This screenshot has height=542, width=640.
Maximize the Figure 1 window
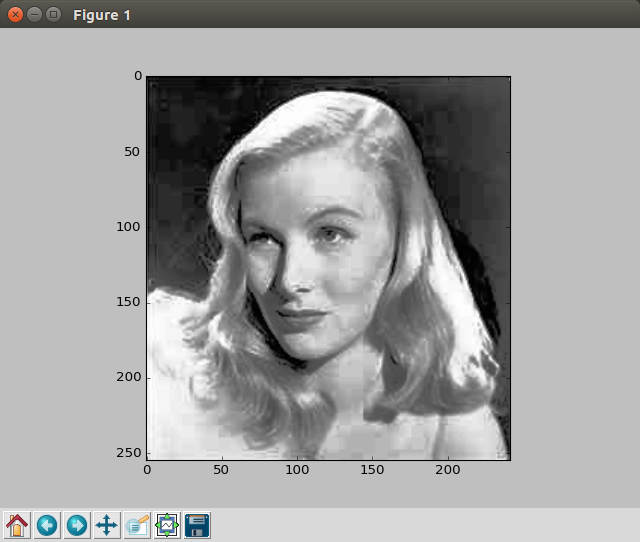coord(53,15)
